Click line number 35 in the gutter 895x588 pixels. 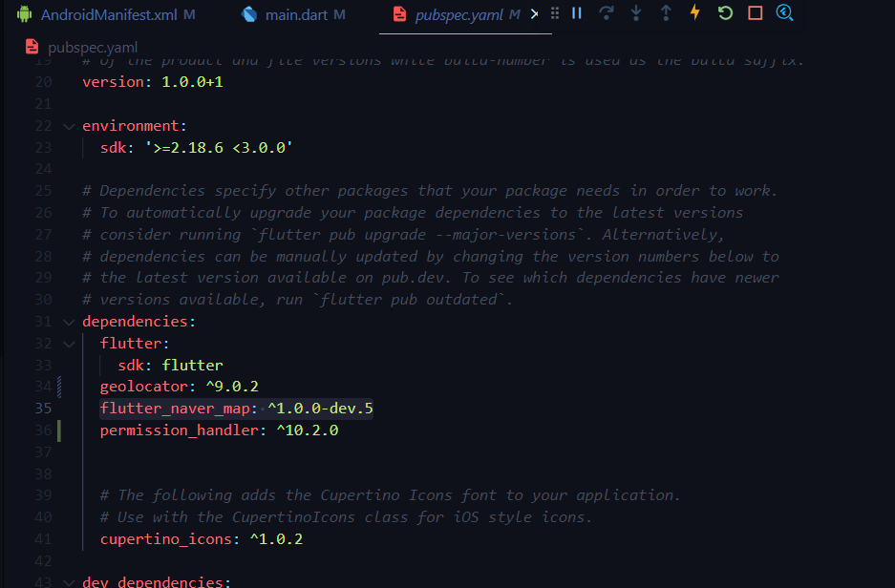[x=43, y=409]
